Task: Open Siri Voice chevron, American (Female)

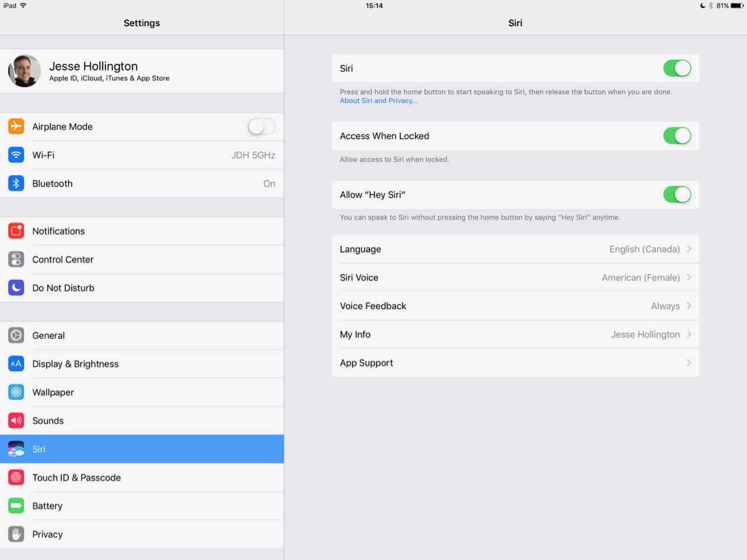Action: [689, 277]
